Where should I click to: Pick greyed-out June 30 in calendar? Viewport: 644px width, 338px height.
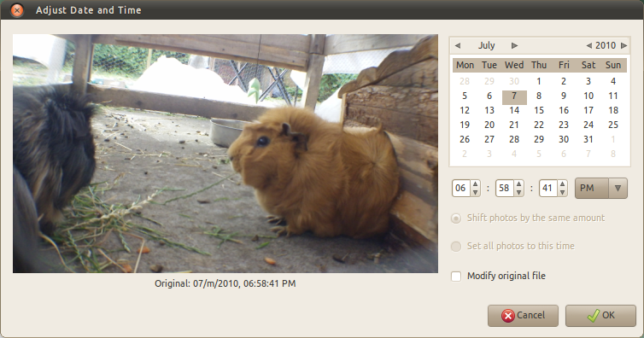(x=514, y=82)
